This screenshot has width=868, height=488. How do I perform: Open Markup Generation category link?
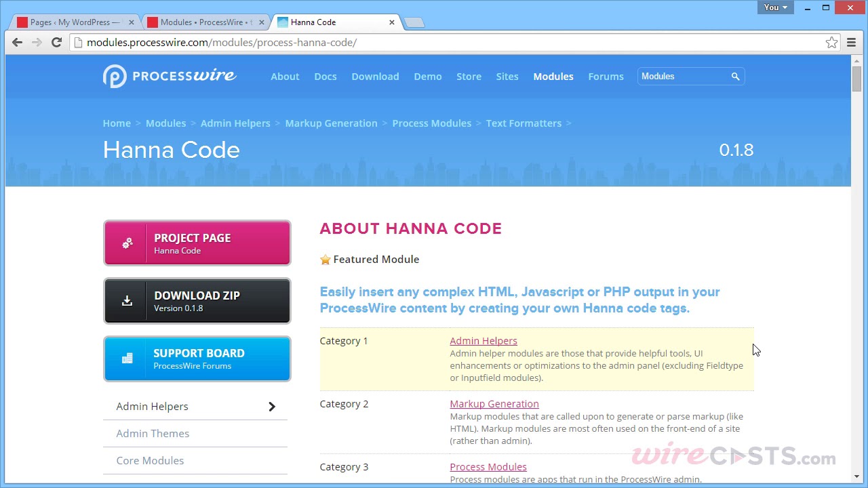click(x=494, y=404)
